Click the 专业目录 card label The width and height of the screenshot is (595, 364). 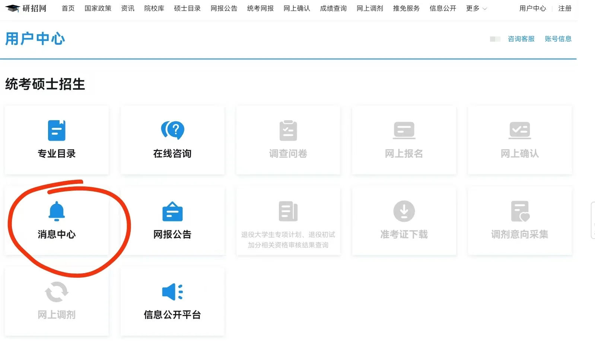tap(57, 153)
